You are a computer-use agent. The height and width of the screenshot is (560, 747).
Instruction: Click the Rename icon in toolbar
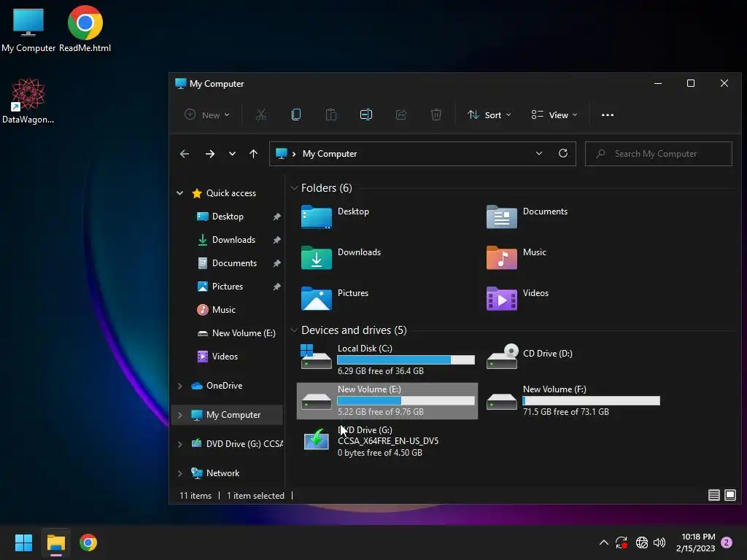click(366, 114)
